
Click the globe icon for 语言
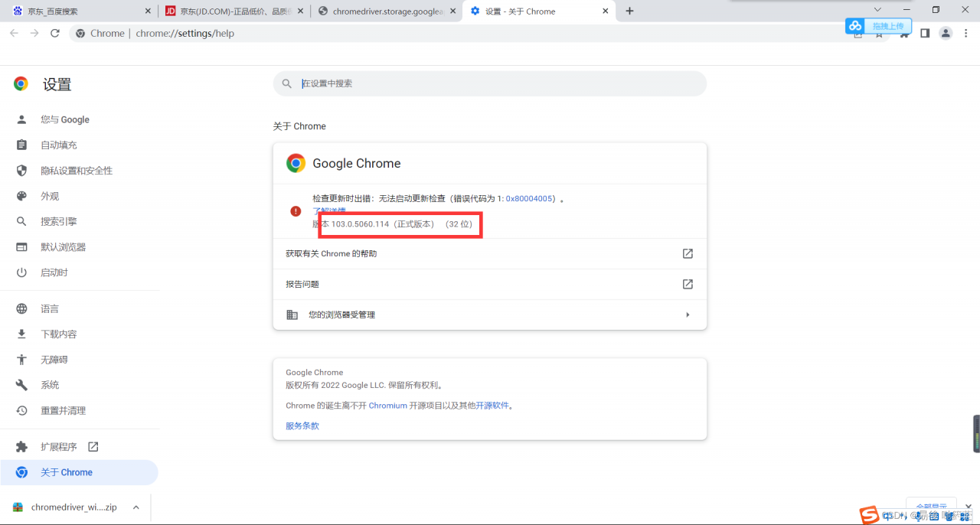click(22, 308)
